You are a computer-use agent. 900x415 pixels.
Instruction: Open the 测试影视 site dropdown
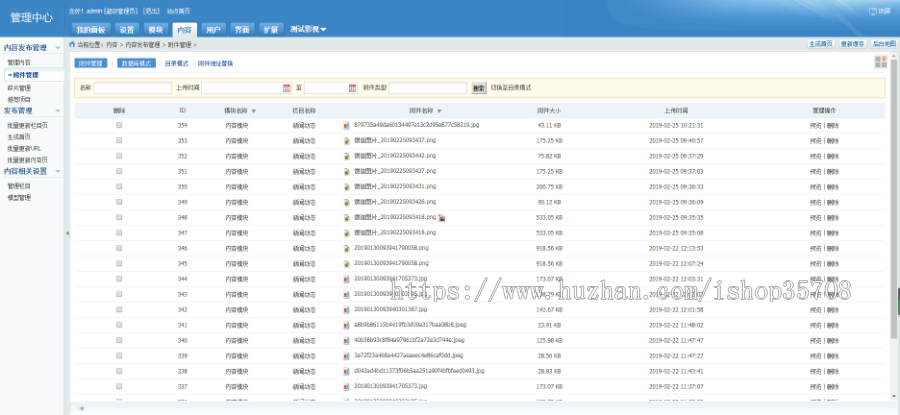coord(308,30)
